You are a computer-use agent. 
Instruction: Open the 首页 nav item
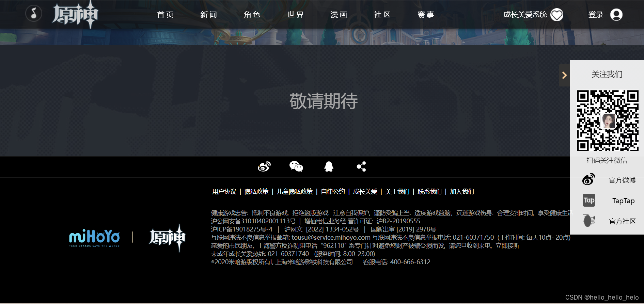click(x=166, y=15)
